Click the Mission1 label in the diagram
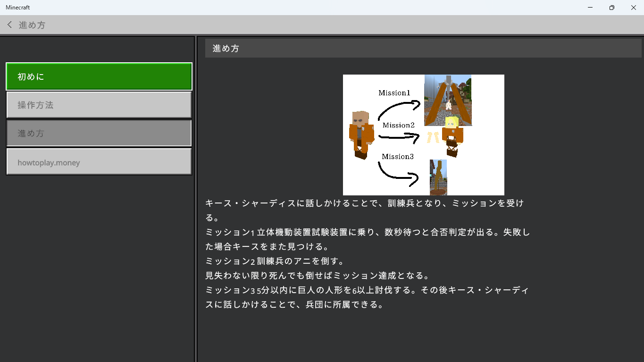 coord(394,93)
